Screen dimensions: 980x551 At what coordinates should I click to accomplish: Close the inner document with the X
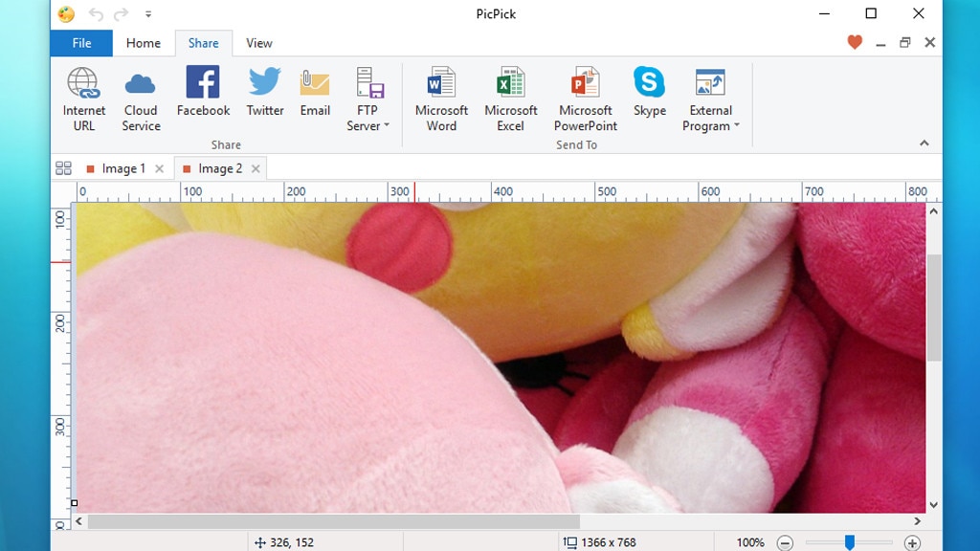tap(930, 42)
